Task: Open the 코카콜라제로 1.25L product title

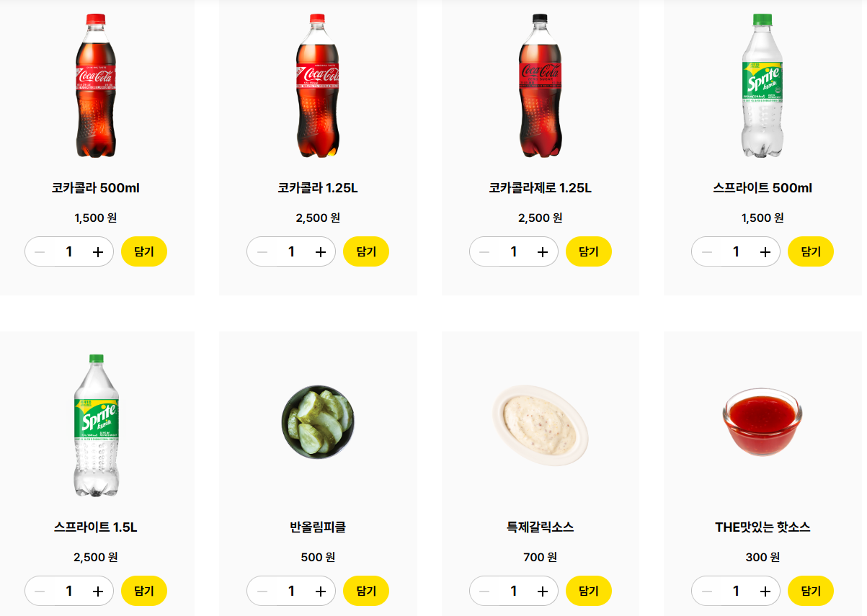Action: 541,188
